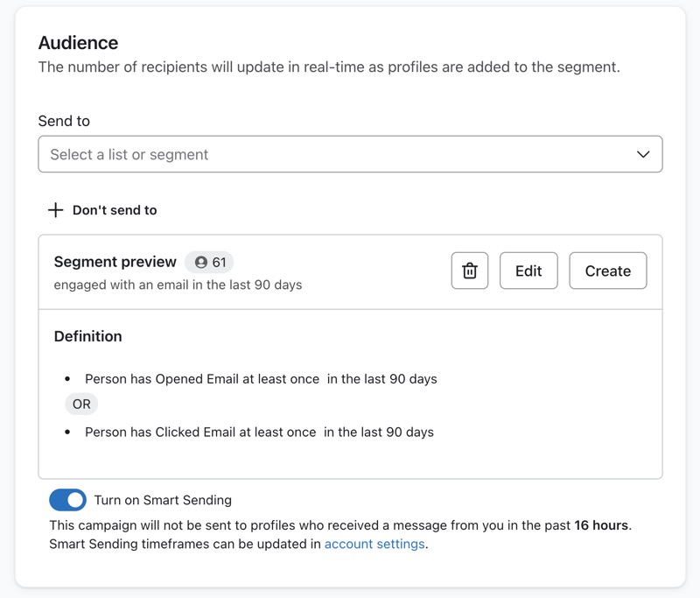Click the person icon in the 61 badge
This screenshot has width=700, height=598.
click(x=201, y=262)
